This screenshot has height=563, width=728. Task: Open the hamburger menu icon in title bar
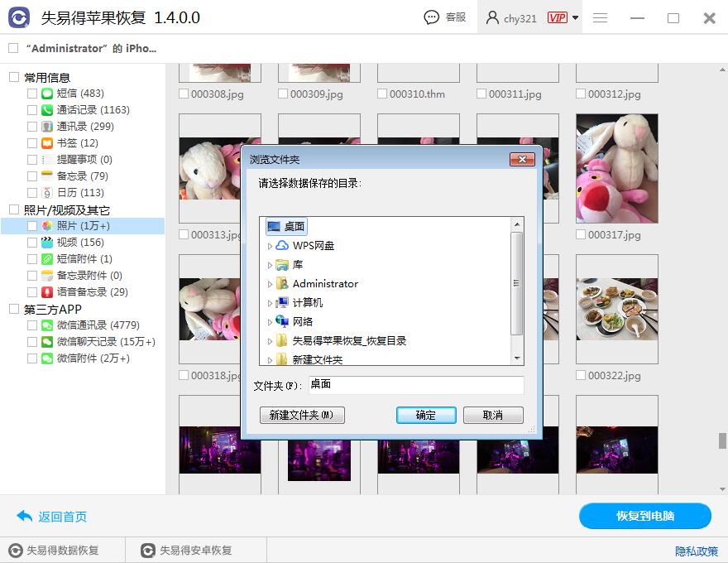coord(600,17)
